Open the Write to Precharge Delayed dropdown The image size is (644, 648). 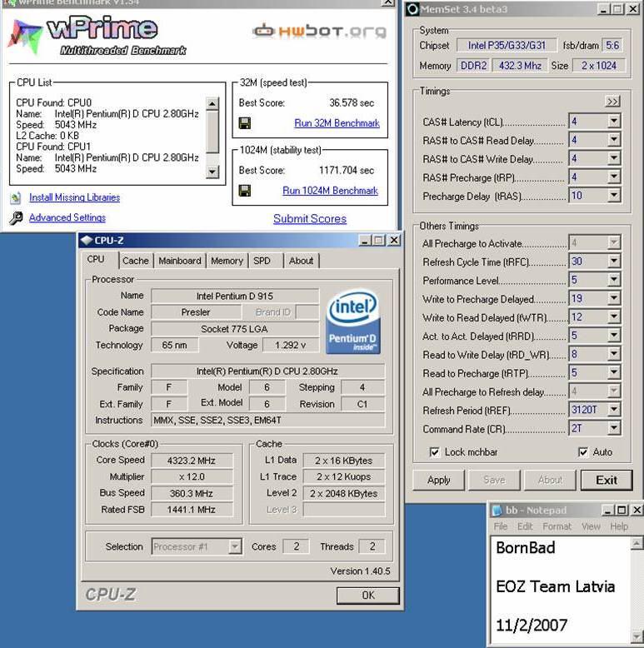614,298
